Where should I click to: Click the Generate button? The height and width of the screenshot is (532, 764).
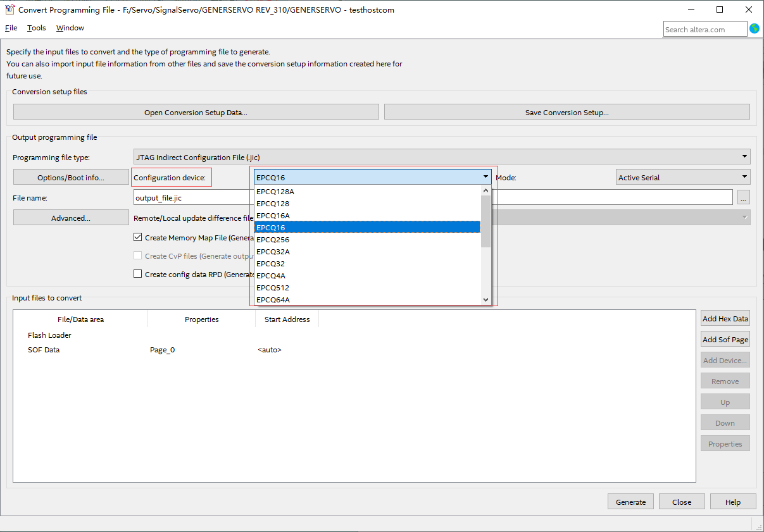tap(631, 502)
